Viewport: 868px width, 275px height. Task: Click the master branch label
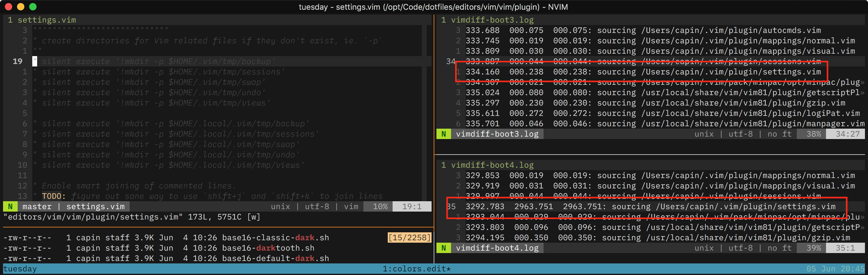(x=37, y=206)
